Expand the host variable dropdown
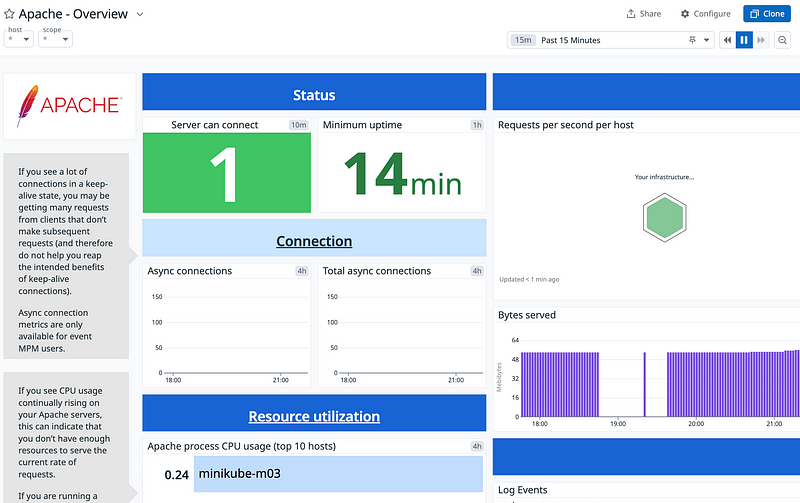Image resolution: width=800 pixels, height=503 pixels. tap(19, 40)
